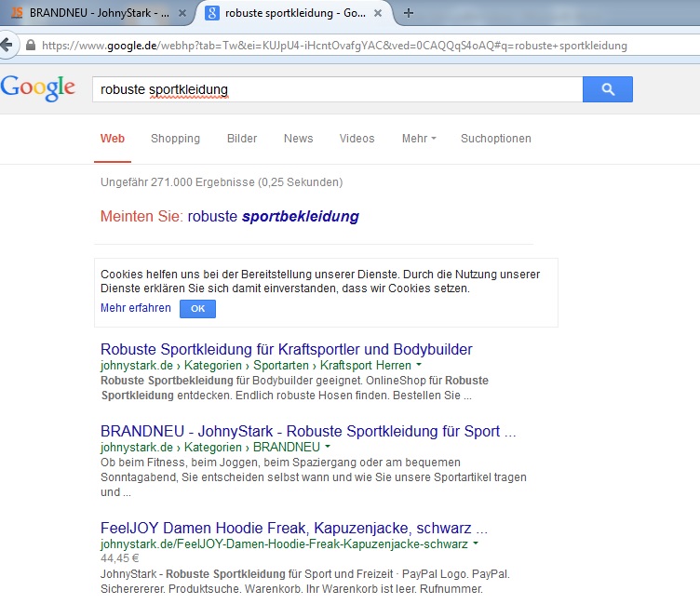The image size is (700, 604).
Task: Click suggested query robuste sportbekleidung
Action: click(x=274, y=217)
